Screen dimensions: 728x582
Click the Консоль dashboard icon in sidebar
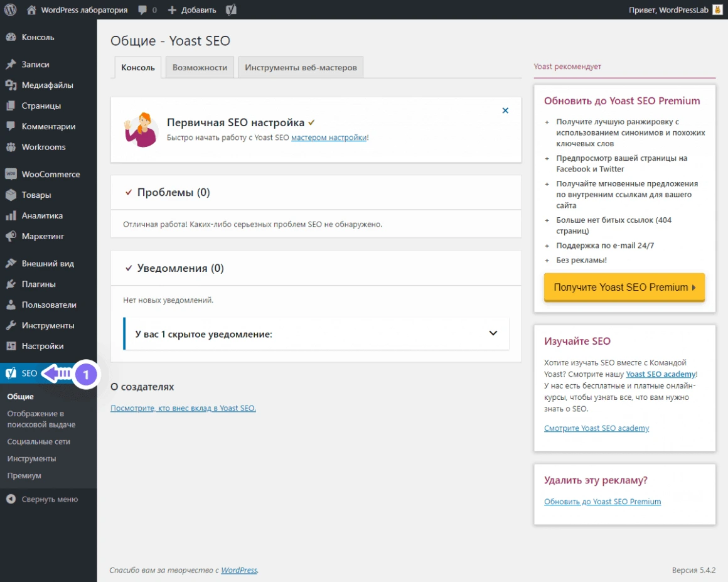[11, 37]
